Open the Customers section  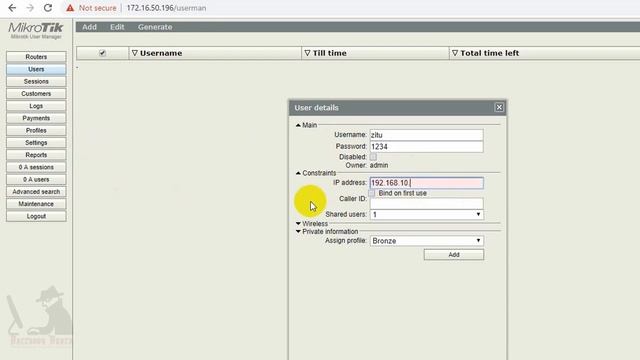[36, 93]
